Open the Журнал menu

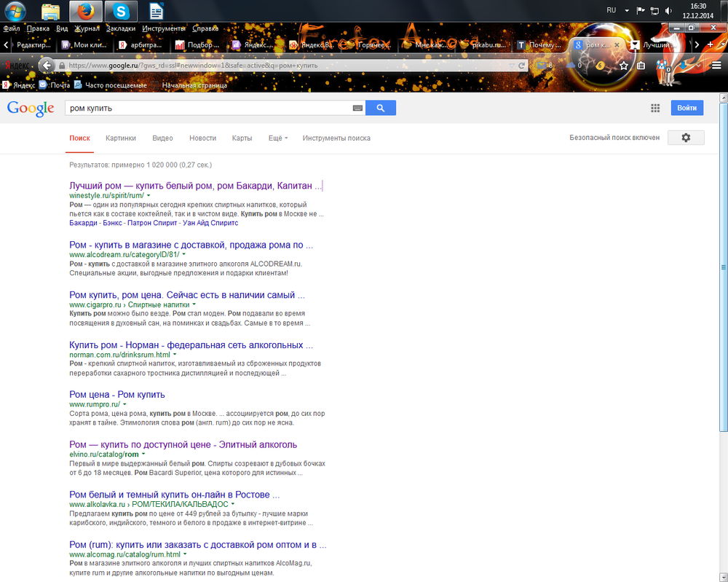(x=87, y=28)
